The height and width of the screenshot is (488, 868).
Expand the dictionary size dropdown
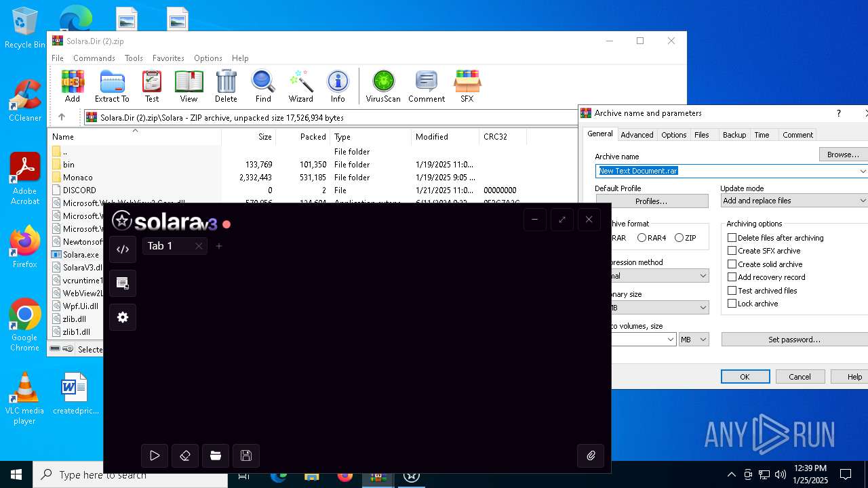pos(703,308)
